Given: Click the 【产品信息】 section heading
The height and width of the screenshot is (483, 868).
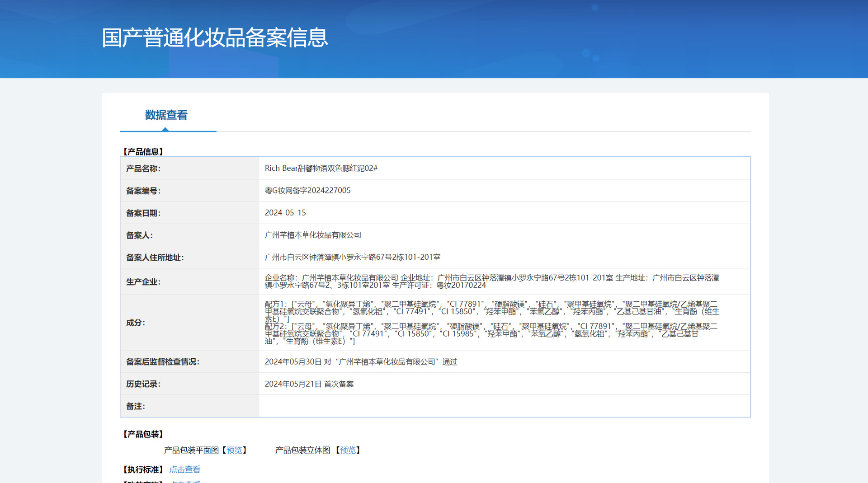Looking at the screenshot, I should 143,151.
